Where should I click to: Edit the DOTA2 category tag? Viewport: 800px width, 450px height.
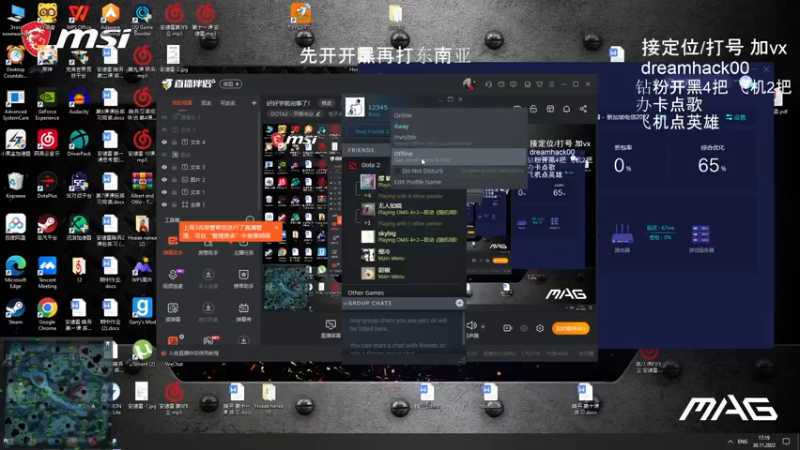point(296,114)
